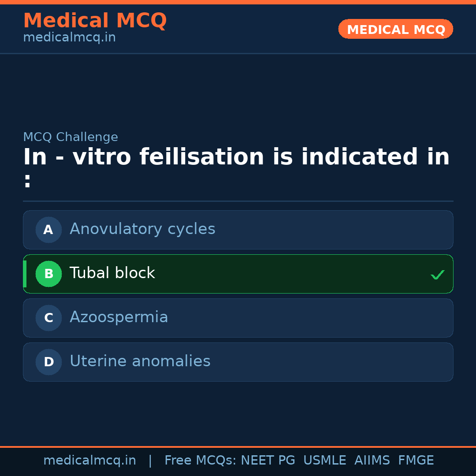Click the letter D circle icon
This screenshot has width=476, height=476.
[48, 362]
